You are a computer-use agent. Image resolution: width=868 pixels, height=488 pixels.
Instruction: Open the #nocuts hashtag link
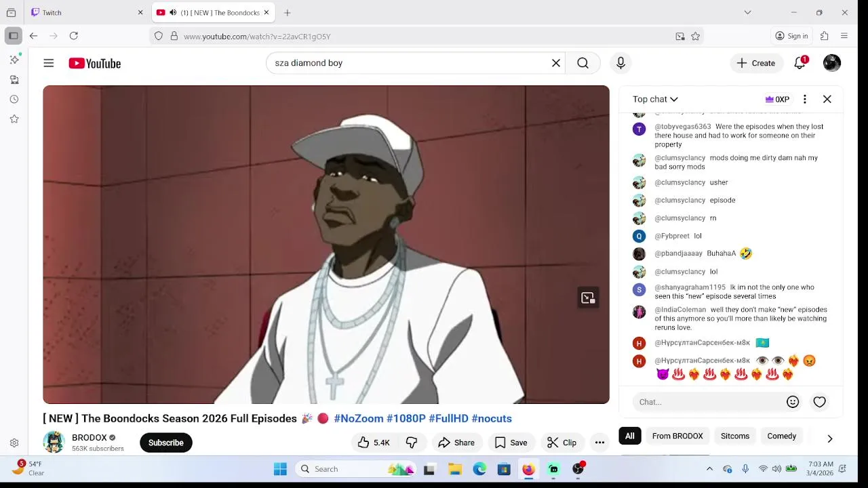point(492,419)
